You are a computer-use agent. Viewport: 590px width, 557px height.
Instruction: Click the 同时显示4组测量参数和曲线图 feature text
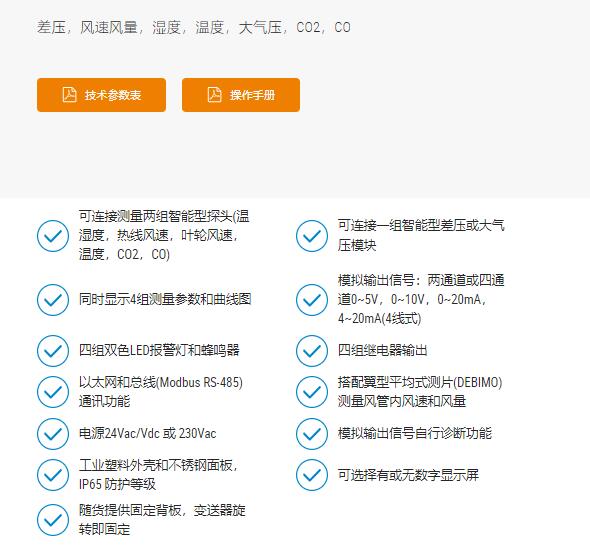pos(165,300)
